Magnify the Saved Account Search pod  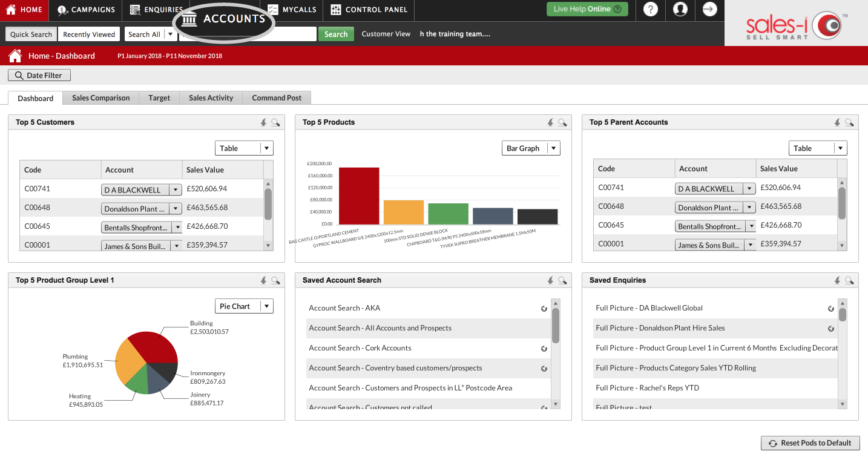(562, 280)
